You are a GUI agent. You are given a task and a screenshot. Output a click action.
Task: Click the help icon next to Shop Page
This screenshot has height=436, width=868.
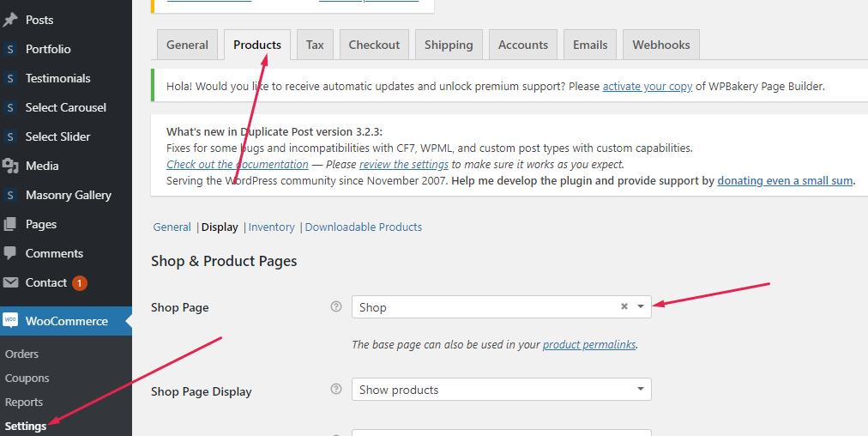(x=336, y=306)
